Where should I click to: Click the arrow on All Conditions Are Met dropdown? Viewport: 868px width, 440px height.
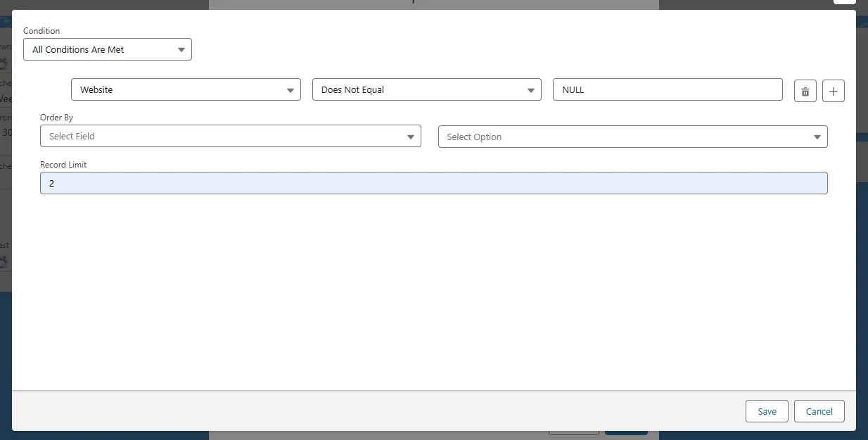[181, 50]
